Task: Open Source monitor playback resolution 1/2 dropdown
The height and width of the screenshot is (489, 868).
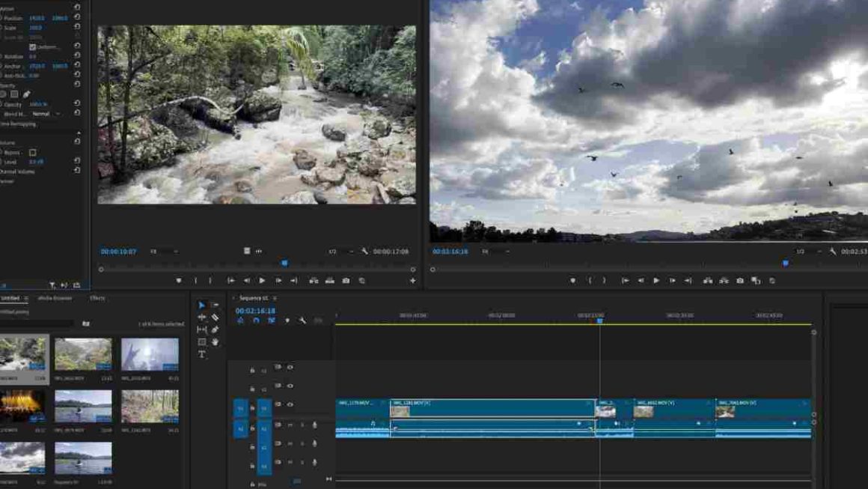Action: coord(341,252)
